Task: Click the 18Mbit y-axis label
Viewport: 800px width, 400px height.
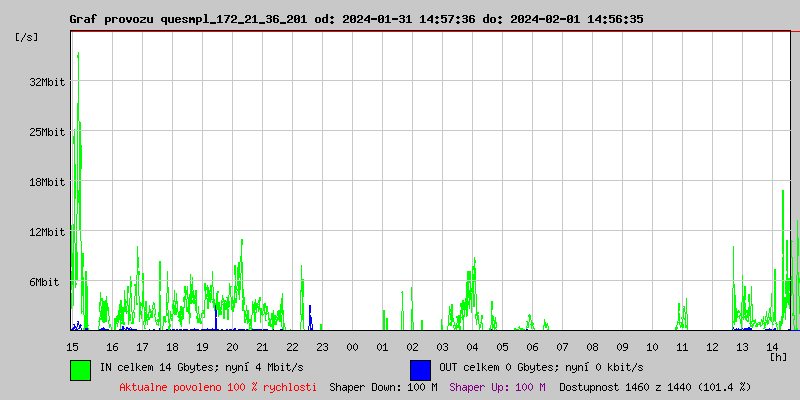Action: point(47,182)
